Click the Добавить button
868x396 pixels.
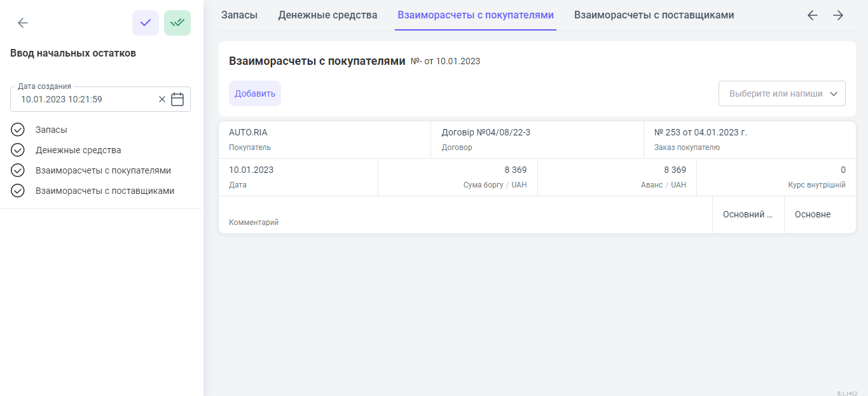[x=254, y=93]
